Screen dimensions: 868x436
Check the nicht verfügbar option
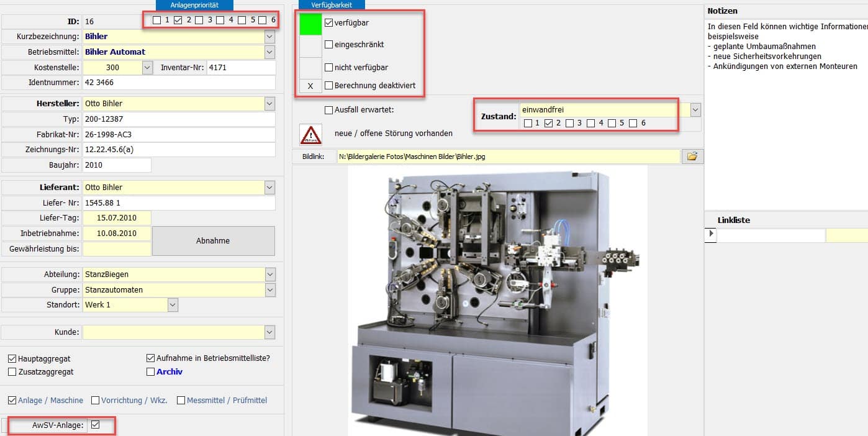pos(328,67)
